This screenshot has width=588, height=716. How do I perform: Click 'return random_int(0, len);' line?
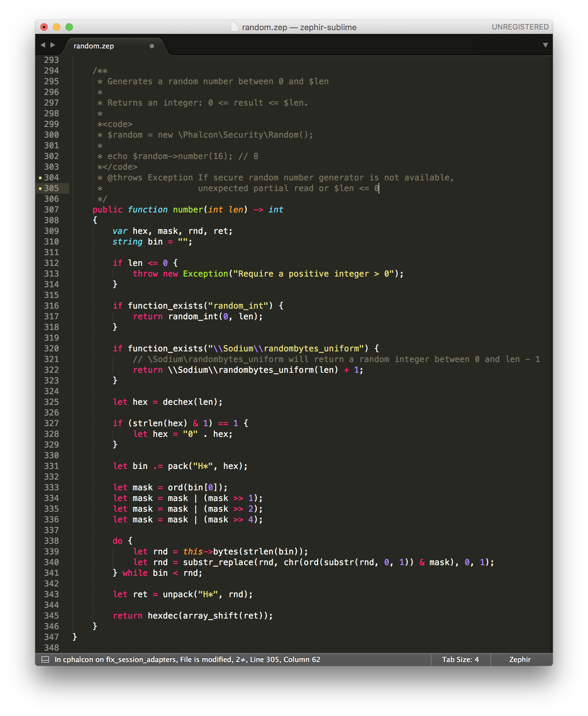pyautogui.click(x=198, y=317)
